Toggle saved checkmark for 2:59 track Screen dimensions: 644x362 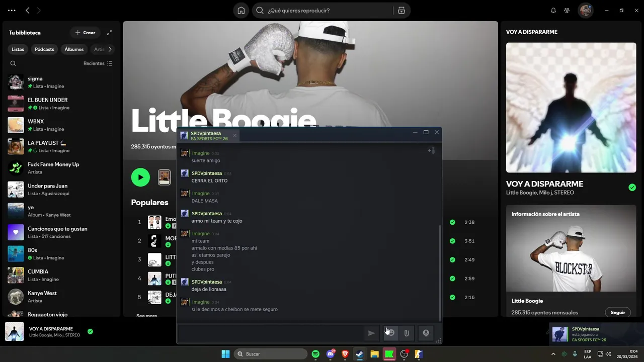coord(452,279)
